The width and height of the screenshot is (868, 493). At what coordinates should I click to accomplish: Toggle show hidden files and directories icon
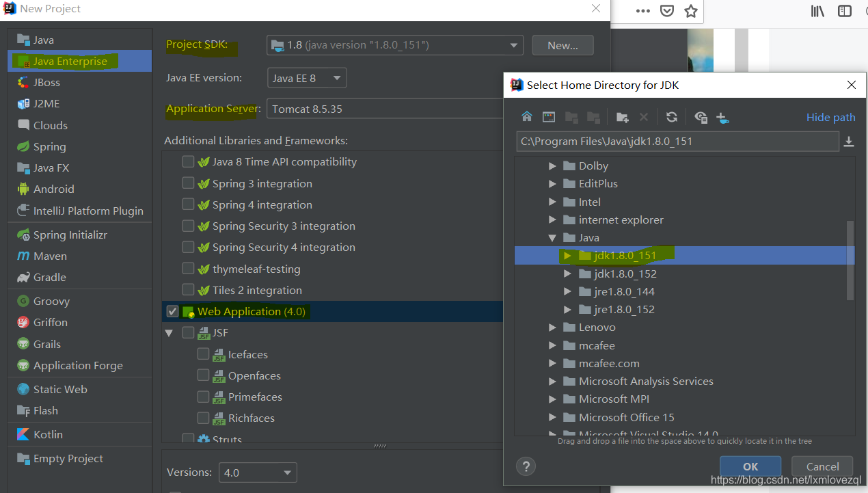click(701, 117)
